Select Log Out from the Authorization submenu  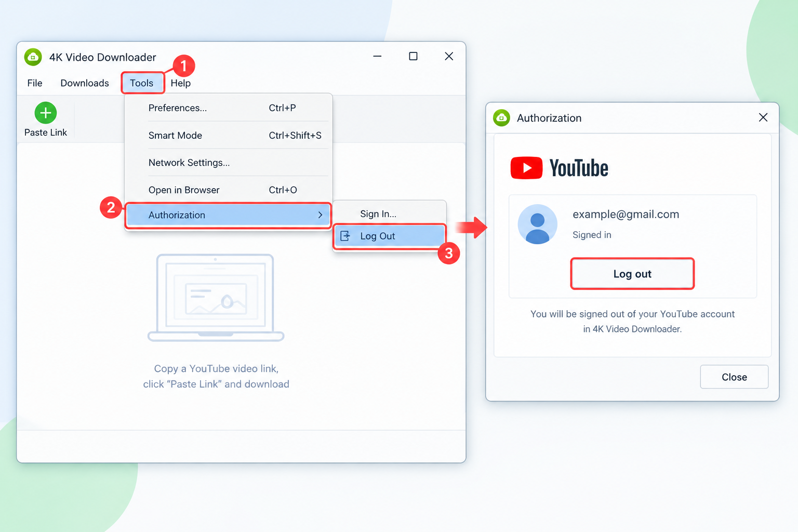(389, 236)
